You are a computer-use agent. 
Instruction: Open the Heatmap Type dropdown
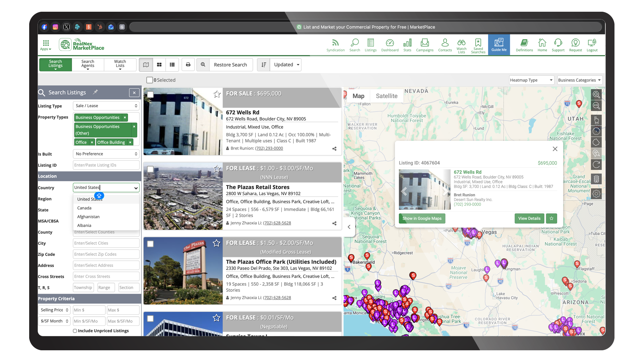[x=532, y=80]
